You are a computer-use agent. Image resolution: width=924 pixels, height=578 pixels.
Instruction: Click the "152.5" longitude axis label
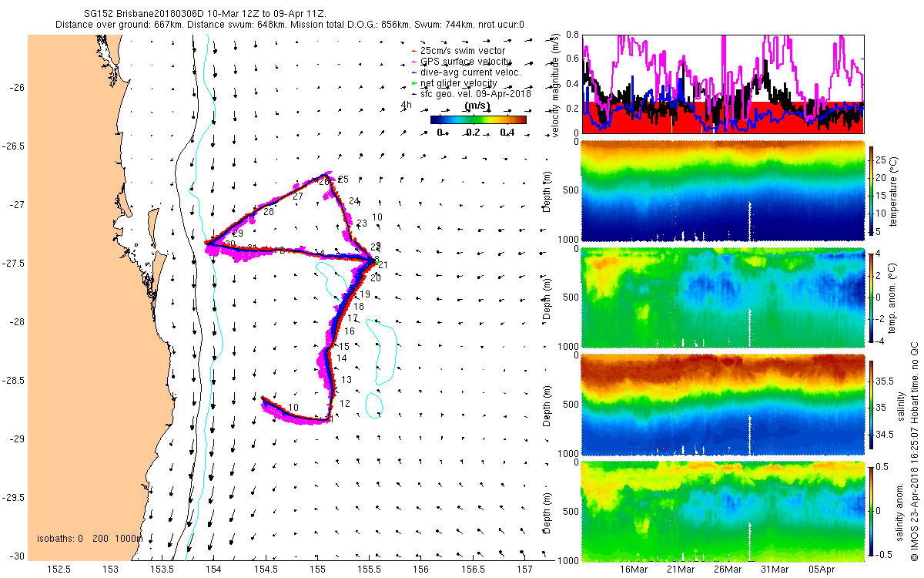(59, 569)
